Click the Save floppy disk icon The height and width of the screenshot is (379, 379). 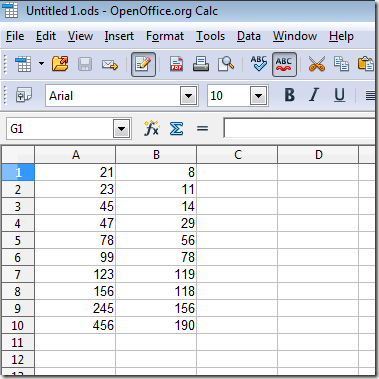click(x=85, y=64)
